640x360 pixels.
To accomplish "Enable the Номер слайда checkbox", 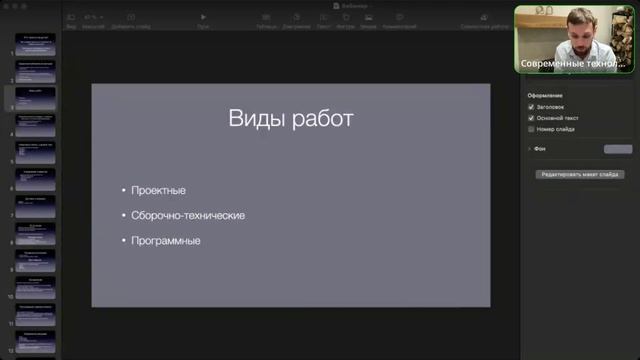I will [531, 129].
